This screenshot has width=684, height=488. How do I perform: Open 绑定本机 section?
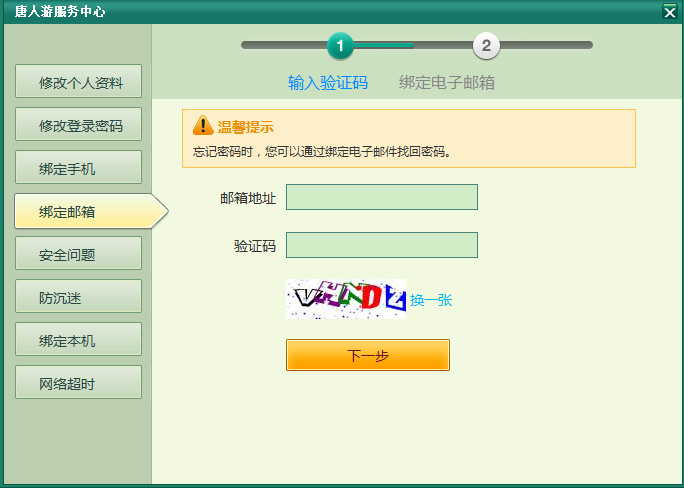pyautogui.click(x=78, y=340)
